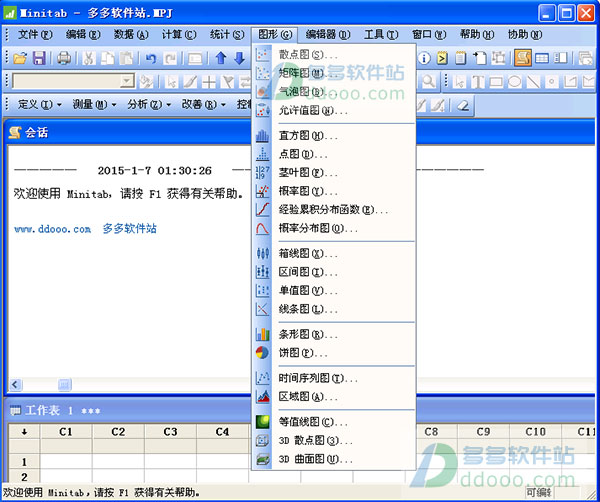600x502 pixels.
Task: Select the line drawing tool icon
Action: [x=533, y=81]
